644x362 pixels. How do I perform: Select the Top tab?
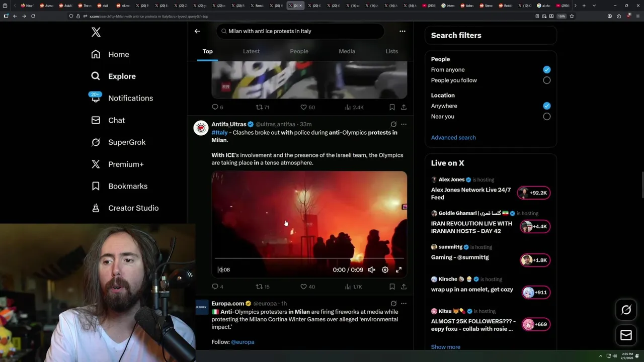(207, 51)
